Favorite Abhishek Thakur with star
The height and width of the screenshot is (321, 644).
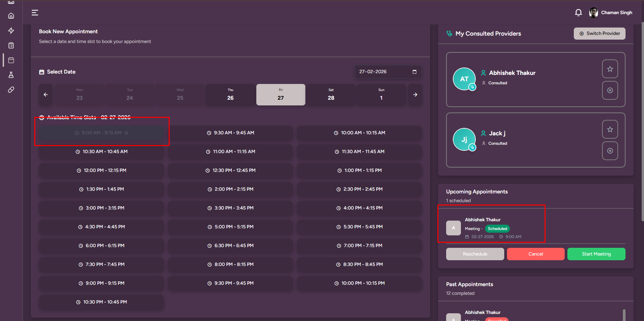[610, 69]
